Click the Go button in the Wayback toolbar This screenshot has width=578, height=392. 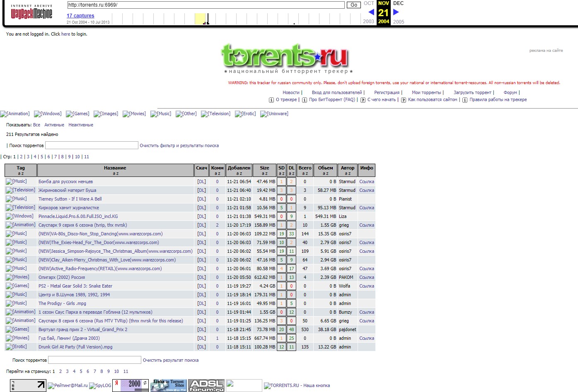click(x=354, y=5)
